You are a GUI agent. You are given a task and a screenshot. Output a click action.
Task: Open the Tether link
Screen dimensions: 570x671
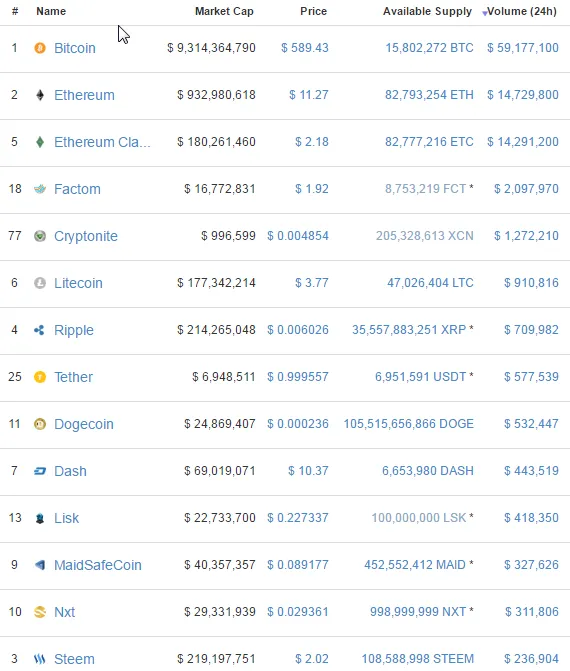pos(73,377)
